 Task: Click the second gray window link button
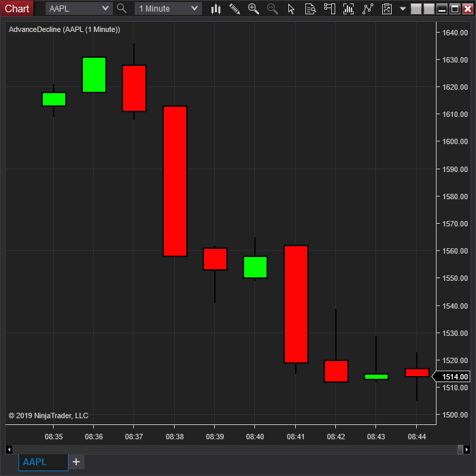point(428,9)
